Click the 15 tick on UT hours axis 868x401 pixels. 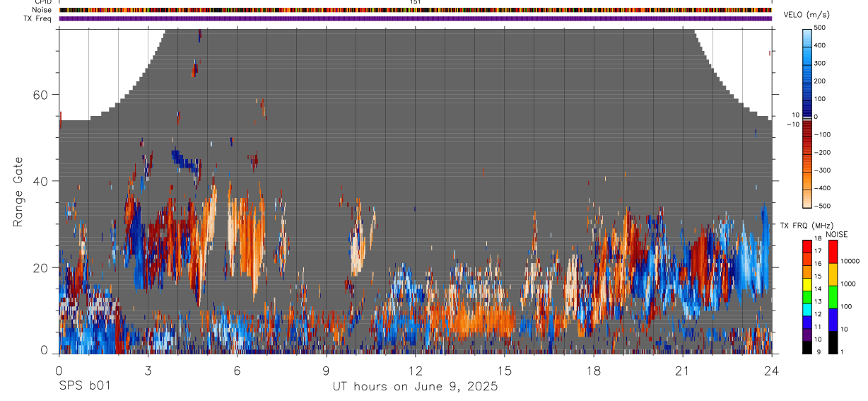[x=504, y=370]
